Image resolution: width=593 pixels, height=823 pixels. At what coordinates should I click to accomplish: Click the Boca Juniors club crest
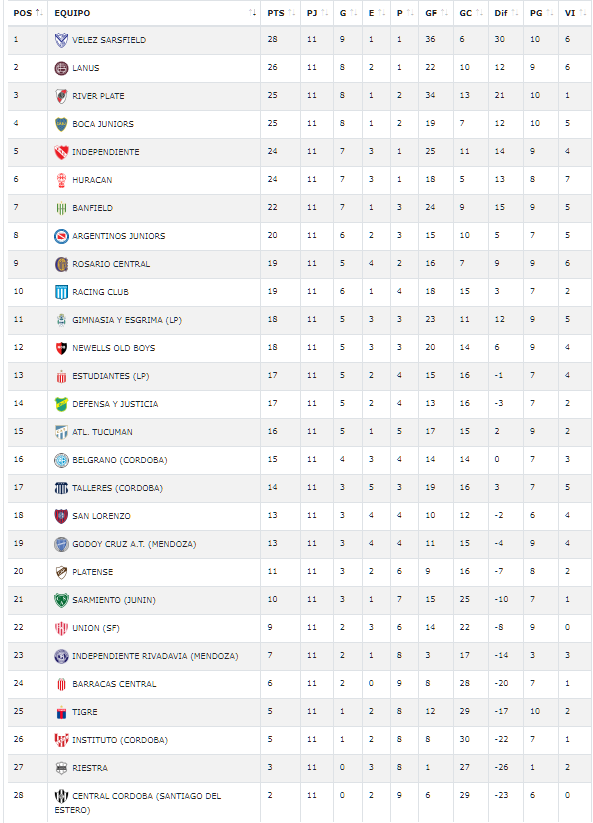click(61, 124)
